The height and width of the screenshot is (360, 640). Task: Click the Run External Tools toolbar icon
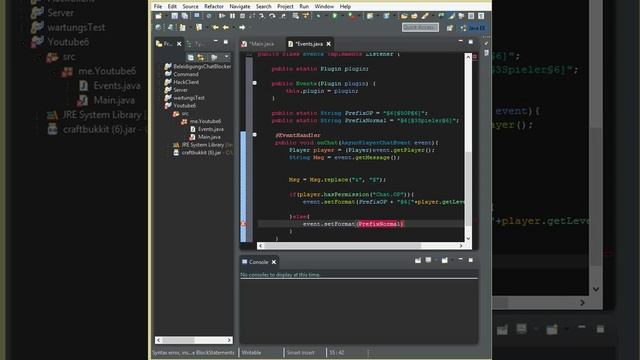[x=351, y=16]
